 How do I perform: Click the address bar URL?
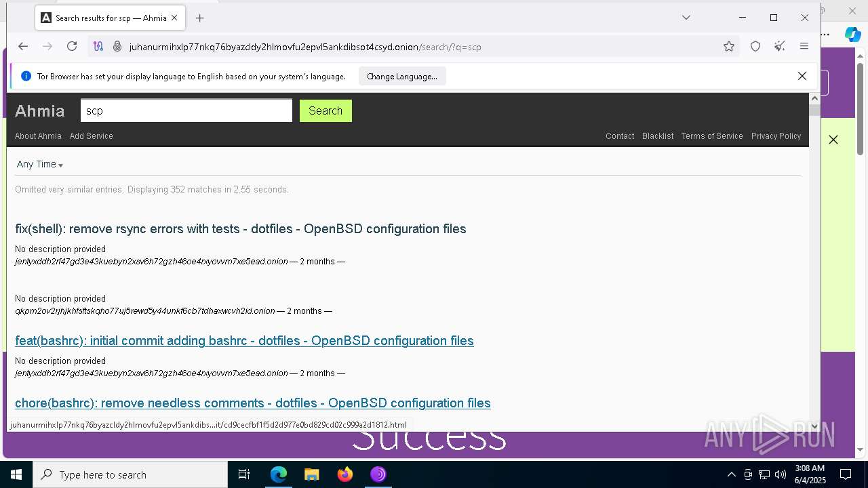coord(305,47)
